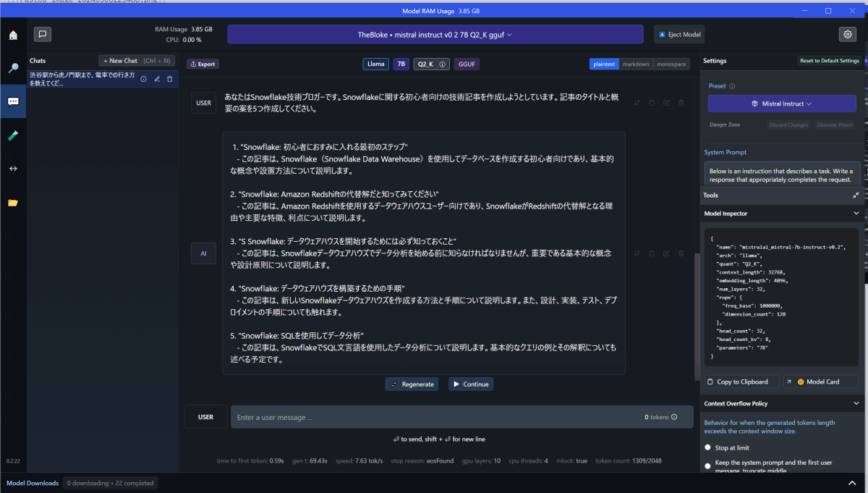868x493 pixels.
Task: Open the Local Server arrows sidebar icon
Action: tap(13, 169)
